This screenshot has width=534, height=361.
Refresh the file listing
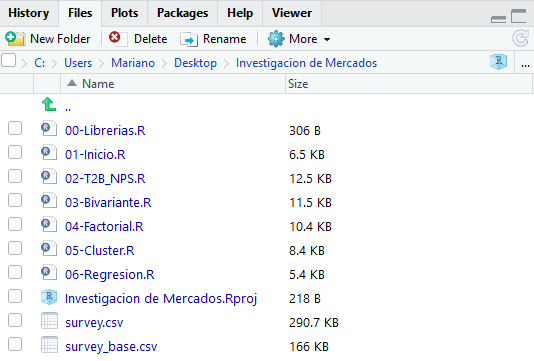coord(520,38)
